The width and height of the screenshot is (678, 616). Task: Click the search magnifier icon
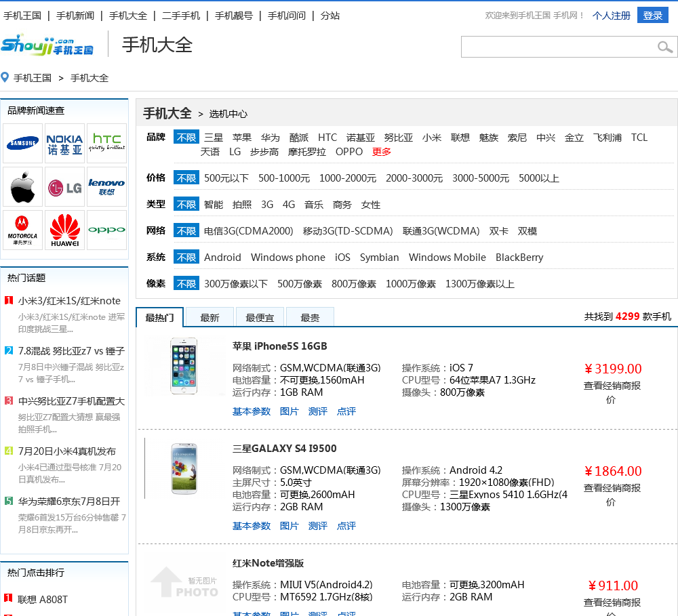tap(664, 47)
